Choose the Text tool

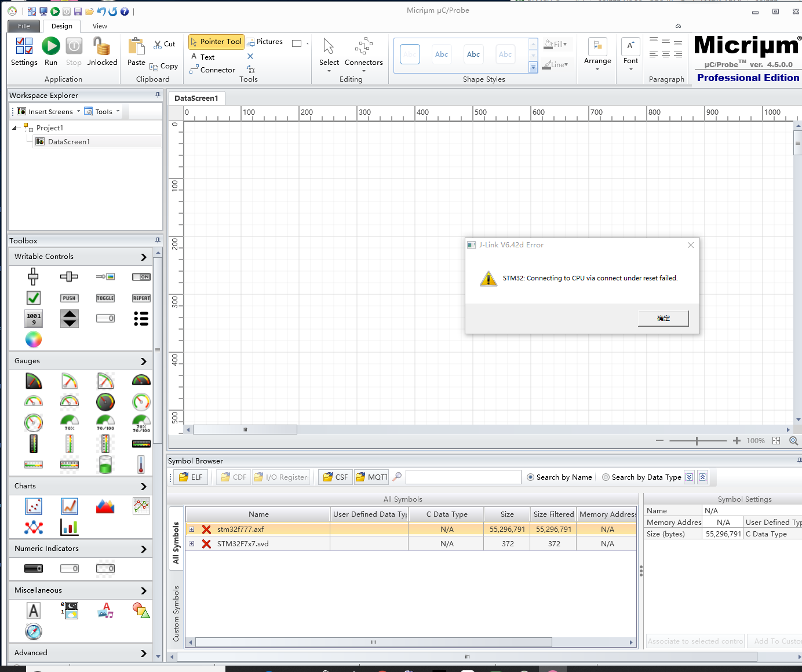tap(203, 57)
